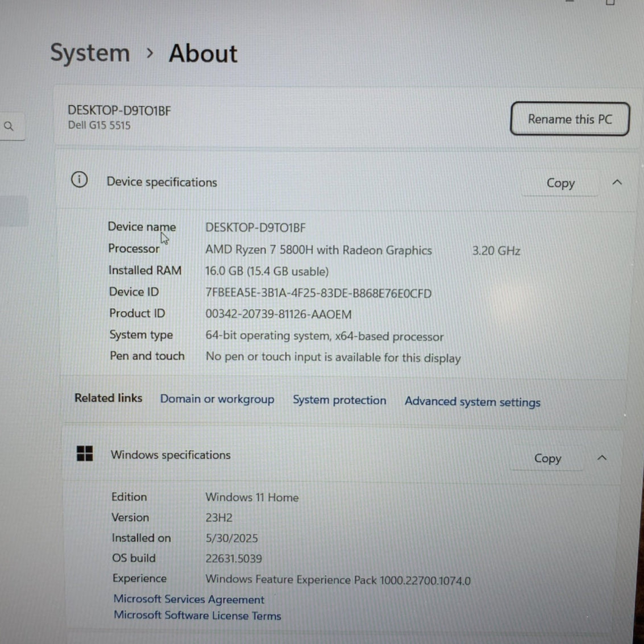The width and height of the screenshot is (644, 644).
Task: Select Device name value DESKTOP-D9TO1BF in specifications
Action: click(255, 228)
